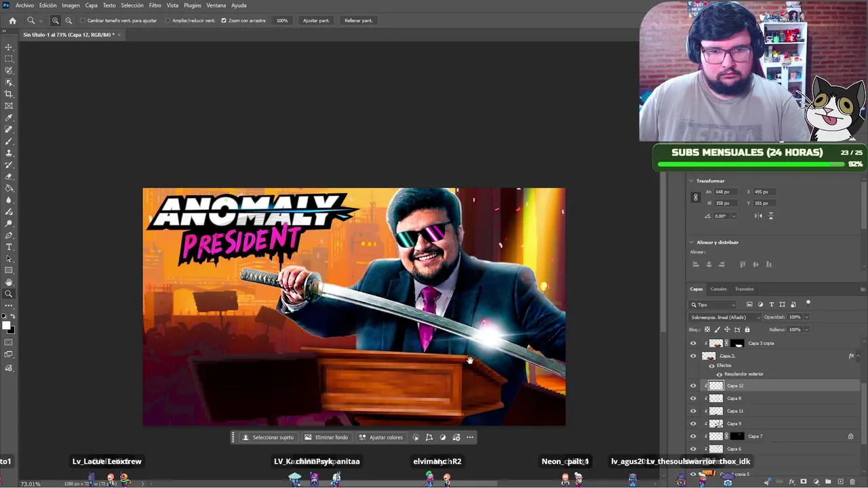Choose the Eyedropper tool
The image size is (868, 488).
click(x=9, y=118)
